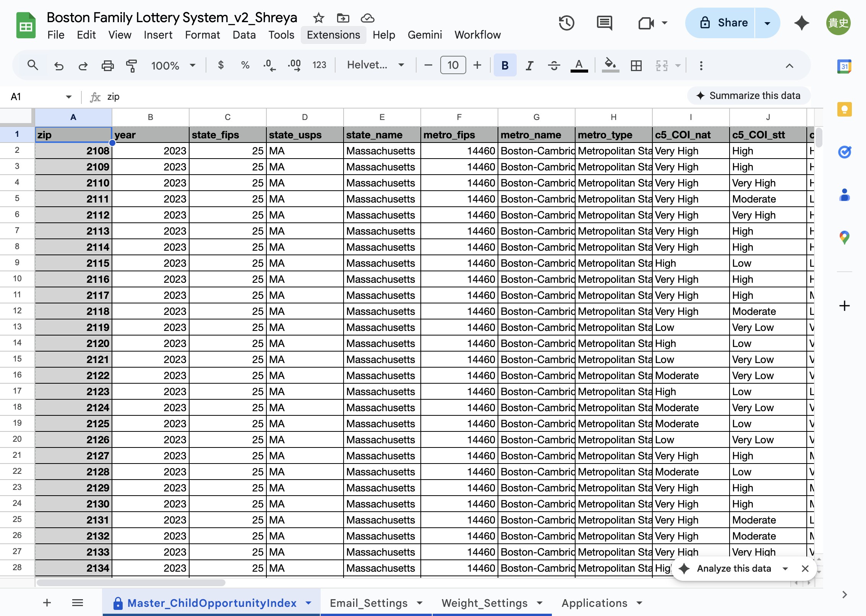866x616 pixels.
Task: Click Summarize this data
Action: [x=748, y=96]
